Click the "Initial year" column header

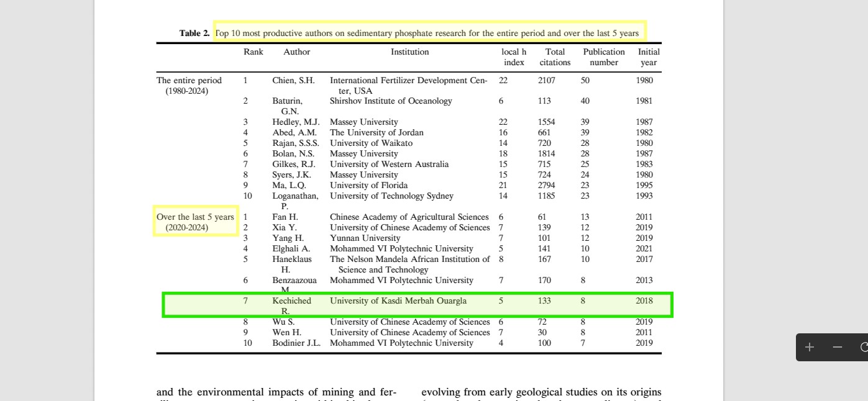[648, 57]
